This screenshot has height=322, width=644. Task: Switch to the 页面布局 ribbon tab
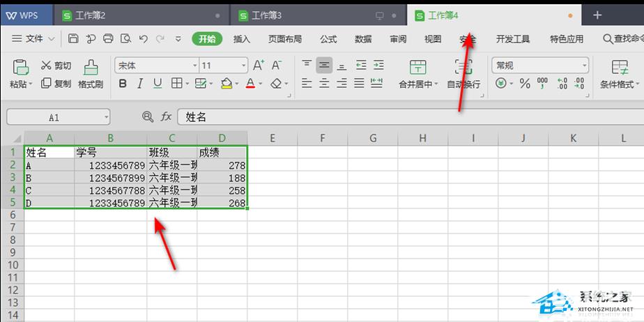pyautogui.click(x=285, y=39)
